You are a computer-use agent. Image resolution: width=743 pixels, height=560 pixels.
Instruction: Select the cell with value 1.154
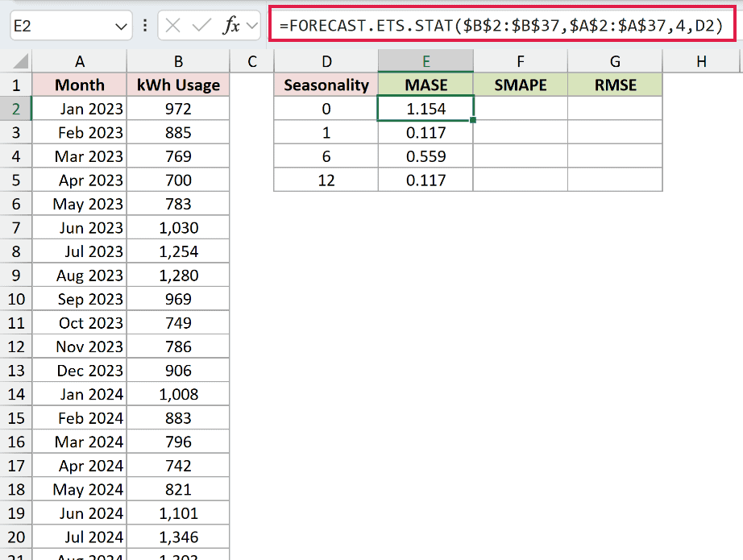coord(425,109)
